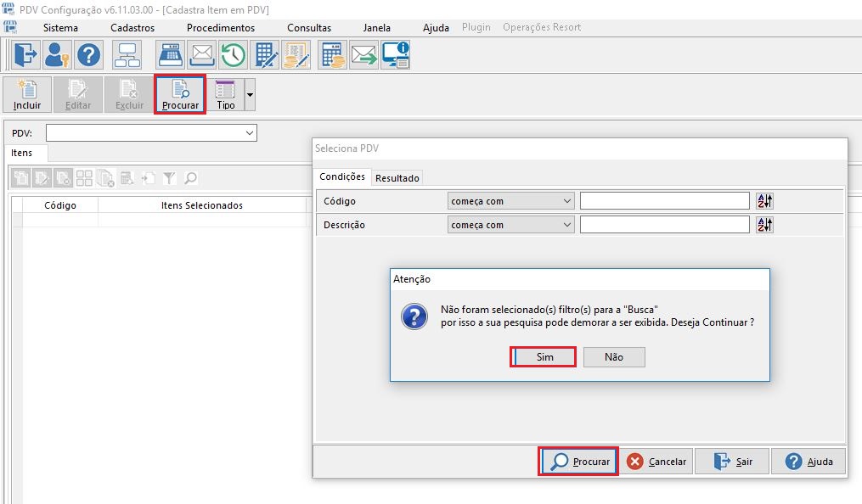Click the Descrição value input field
862x504 pixels.
pyautogui.click(x=665, y=225)
